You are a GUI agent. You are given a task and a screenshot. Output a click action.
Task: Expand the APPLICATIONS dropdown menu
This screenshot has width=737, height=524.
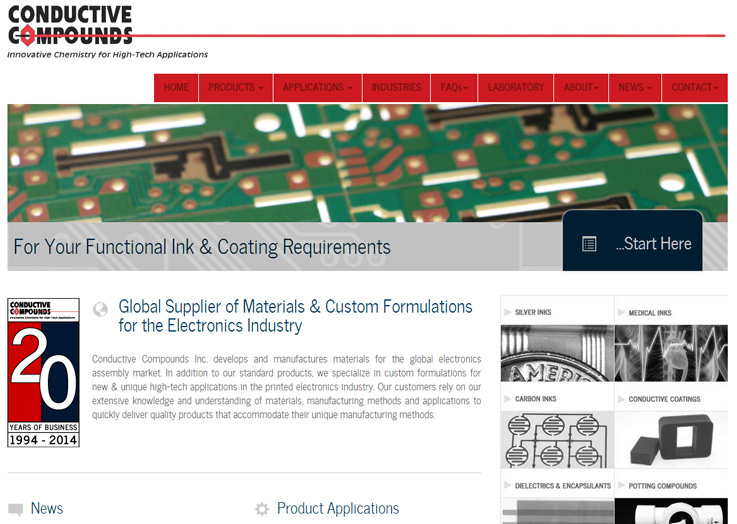point(317,87)
